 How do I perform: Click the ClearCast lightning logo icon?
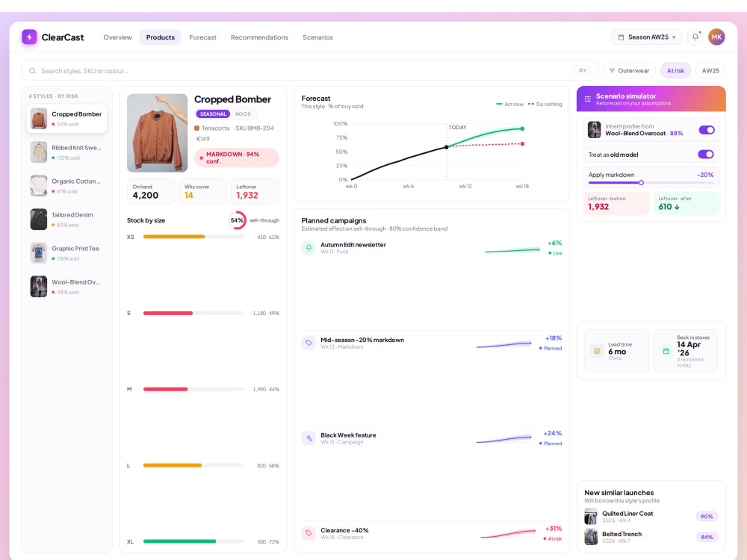(x=29, y=37)
